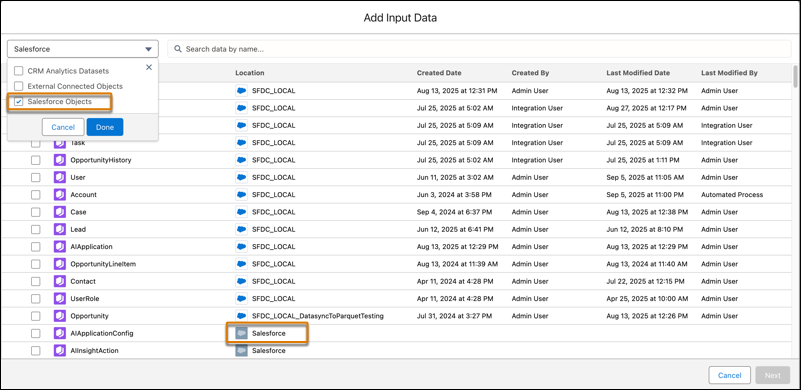Image resolution: width=801 pixels, height=390 pixels.
Task: Click 'Apr 25, 2025 at 10:00 AM' date
Action: coord(647,299)
